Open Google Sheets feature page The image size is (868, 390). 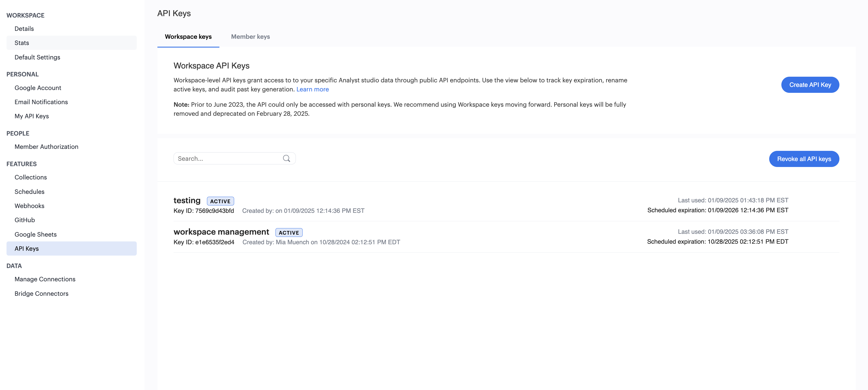click(35, 234)
